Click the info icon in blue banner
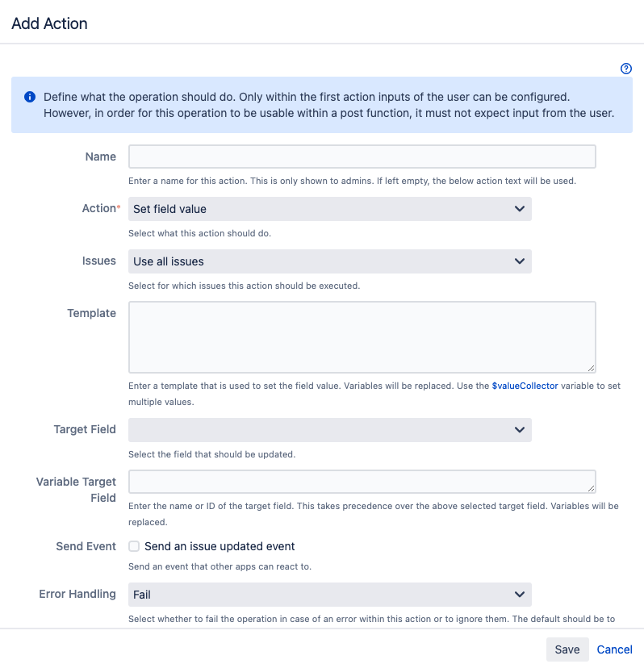The width and height of the screenshot is (644, 664). pos(30,97)
